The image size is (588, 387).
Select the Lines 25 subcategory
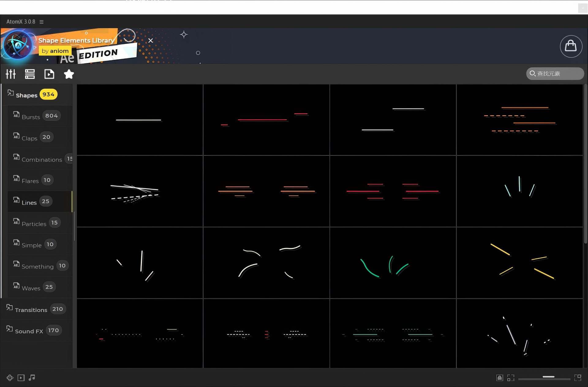(x=40, y=202)
